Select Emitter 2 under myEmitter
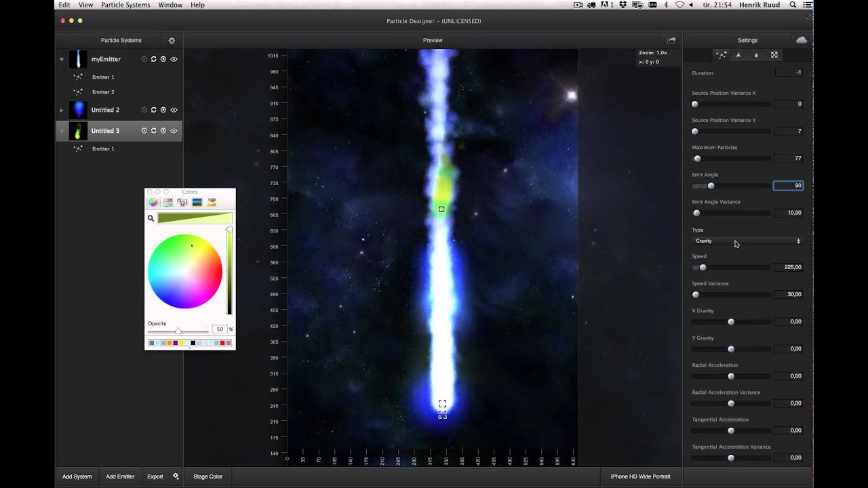The image size is (868, 488). [x=103, y=92]
